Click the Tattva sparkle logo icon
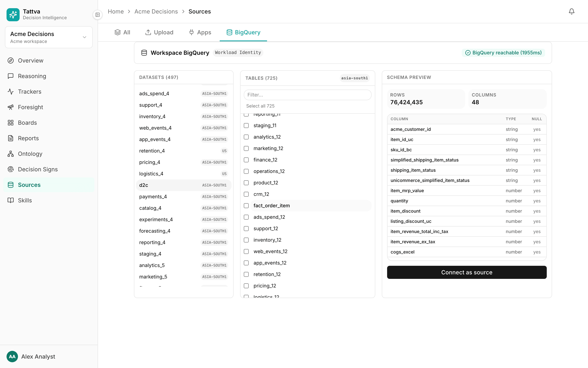The width and height of the screenshot is (588, 368). (13, 15)
